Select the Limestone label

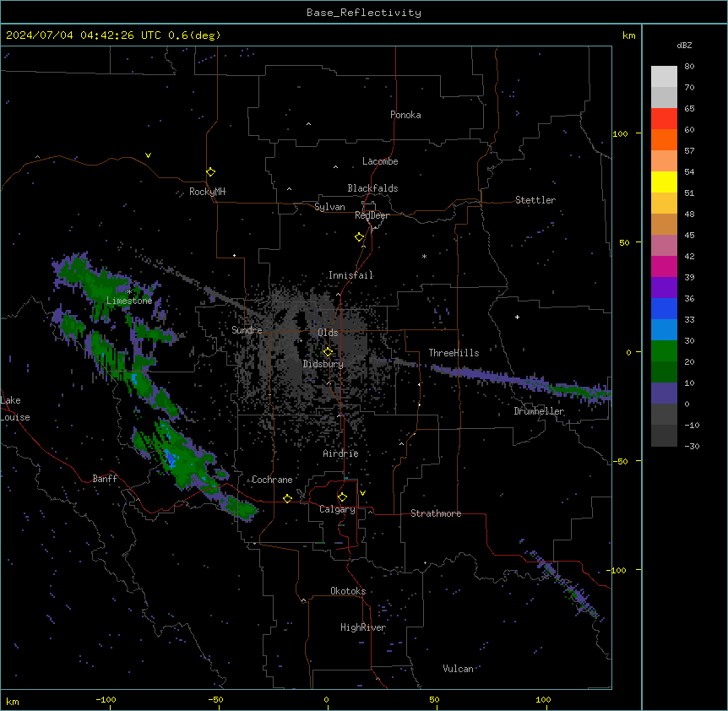pos(129,301)
